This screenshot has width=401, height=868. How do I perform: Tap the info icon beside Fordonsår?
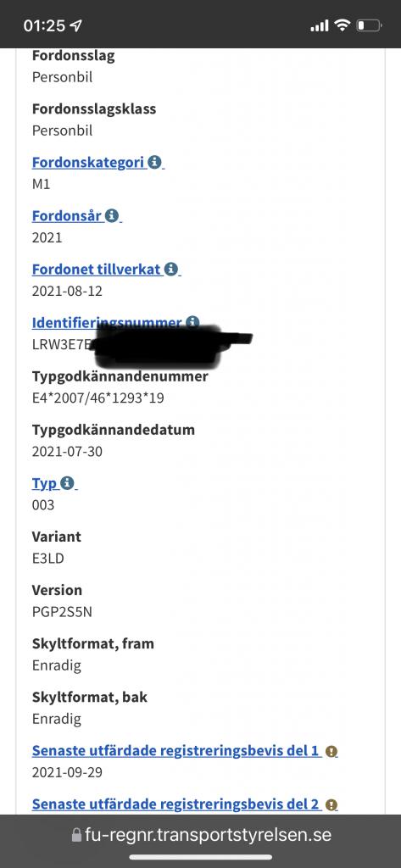[112, 215]
